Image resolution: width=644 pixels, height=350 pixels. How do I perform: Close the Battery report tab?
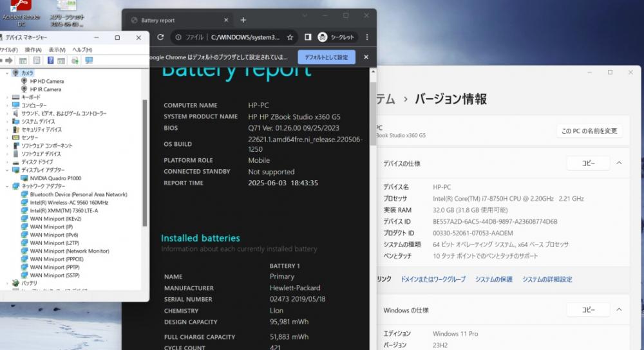[226, 20]
